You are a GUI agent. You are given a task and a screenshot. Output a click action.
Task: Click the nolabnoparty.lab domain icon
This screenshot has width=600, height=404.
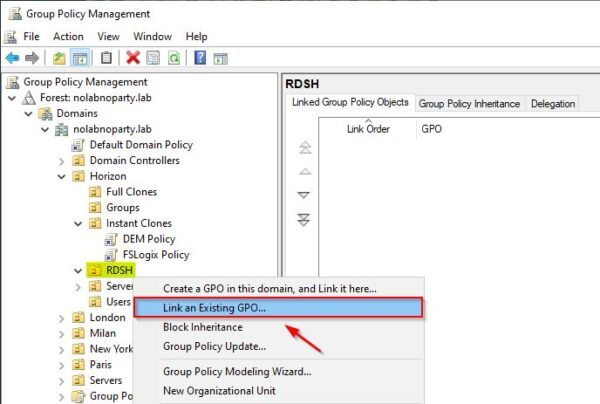coord(61,129)
